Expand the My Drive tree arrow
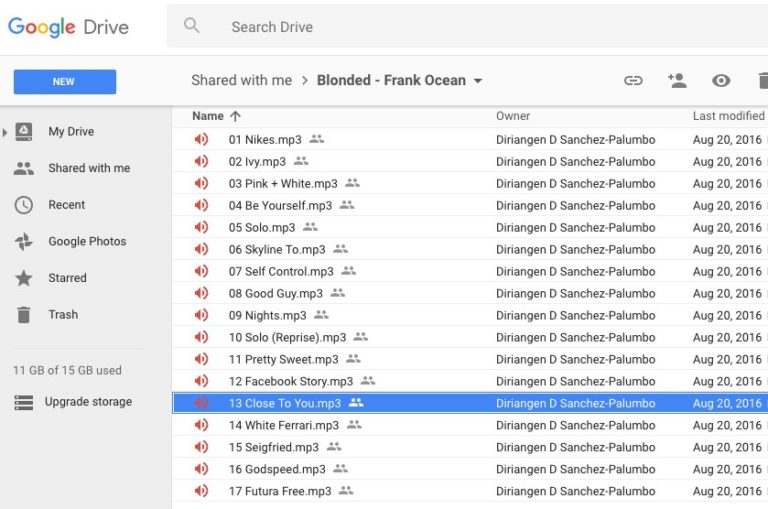 (5, 132)
